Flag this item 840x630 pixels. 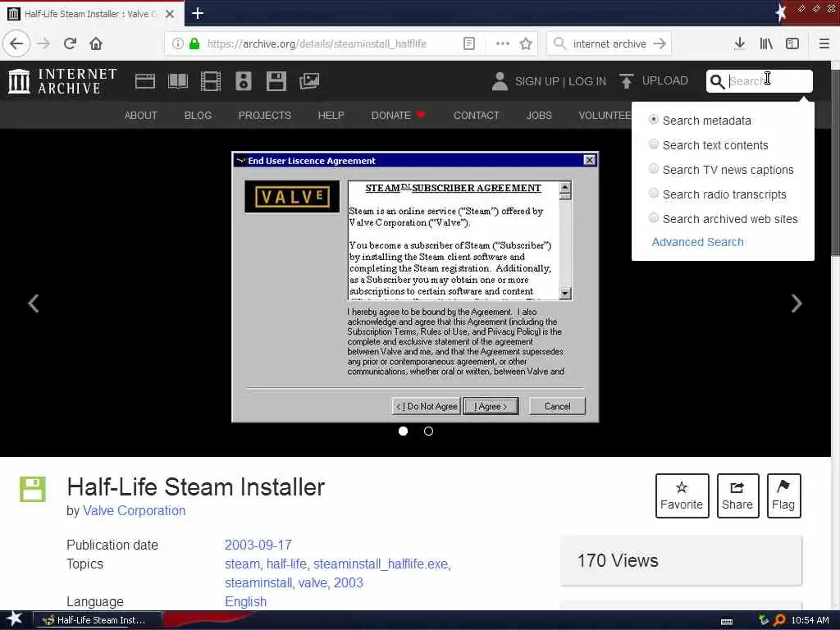click(x=783, y=495)
